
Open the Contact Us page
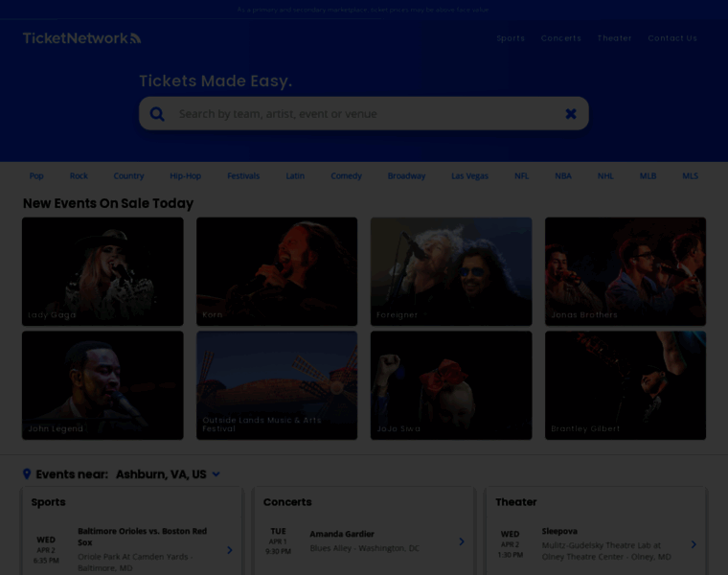point(672,38)
